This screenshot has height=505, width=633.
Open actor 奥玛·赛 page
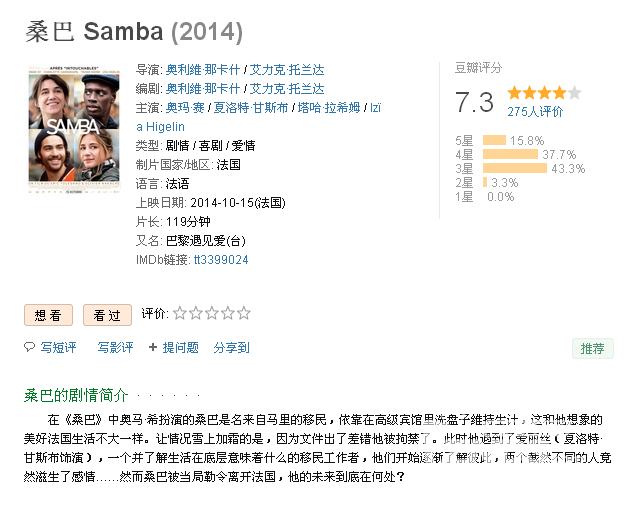coord(185,108)
